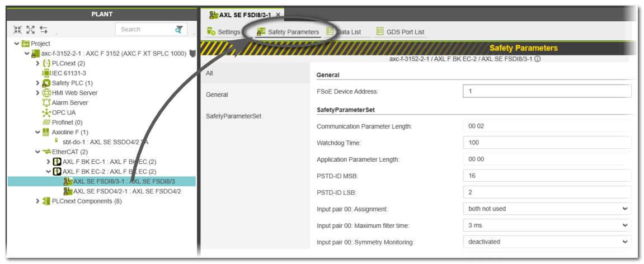The width and height of the screenshot is (644, 264).
Task: Click the shield icon next to AXC F 3152
Action: (192, 54)
